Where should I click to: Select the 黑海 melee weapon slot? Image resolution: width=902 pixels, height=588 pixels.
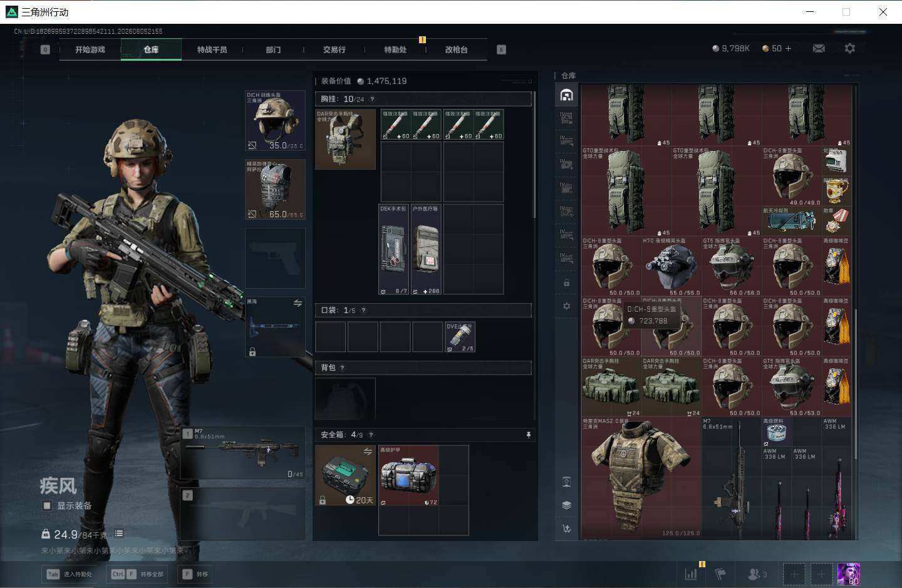click(275, 327)
